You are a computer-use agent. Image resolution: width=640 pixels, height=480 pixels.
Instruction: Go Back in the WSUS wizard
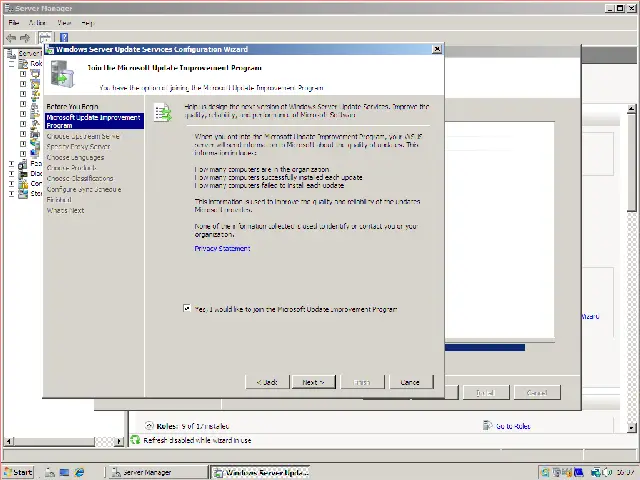tap(267, 382)
